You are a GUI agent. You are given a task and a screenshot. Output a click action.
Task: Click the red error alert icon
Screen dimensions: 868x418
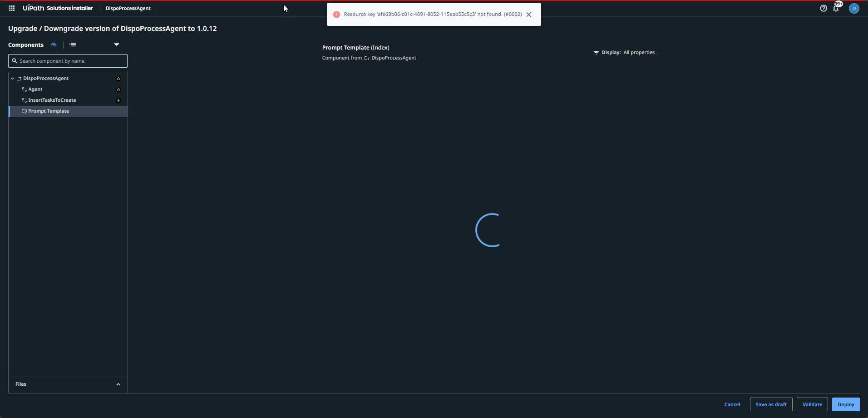(336, 15)
